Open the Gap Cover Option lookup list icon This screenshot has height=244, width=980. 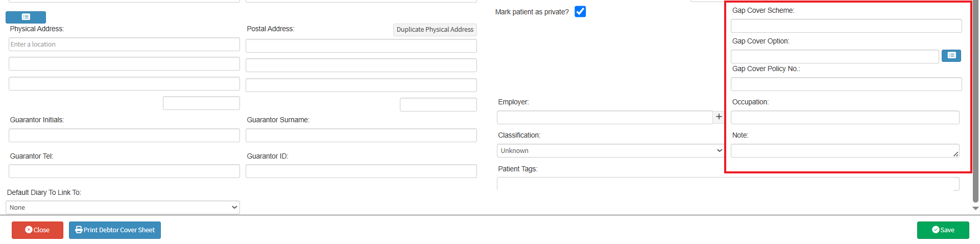tap(951, 55)
